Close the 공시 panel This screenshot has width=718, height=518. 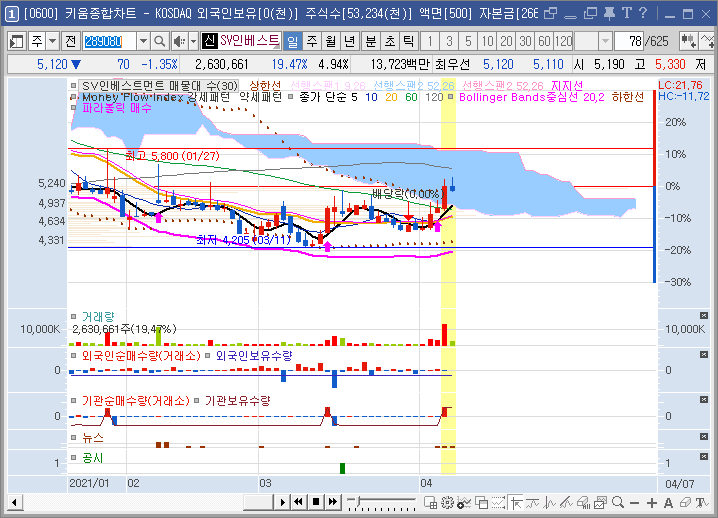[x=704, y=457]
